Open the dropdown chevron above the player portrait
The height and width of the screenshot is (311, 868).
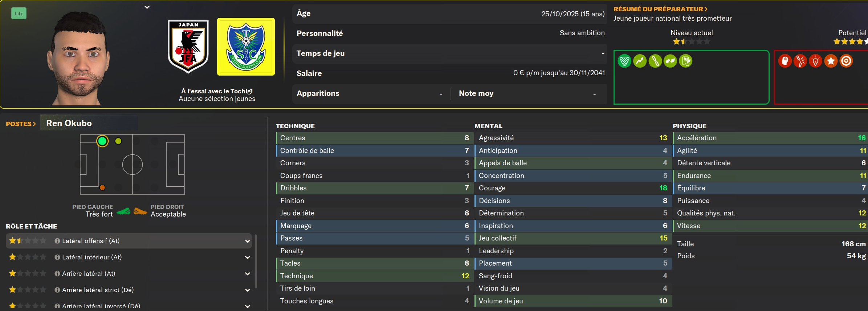147,7
